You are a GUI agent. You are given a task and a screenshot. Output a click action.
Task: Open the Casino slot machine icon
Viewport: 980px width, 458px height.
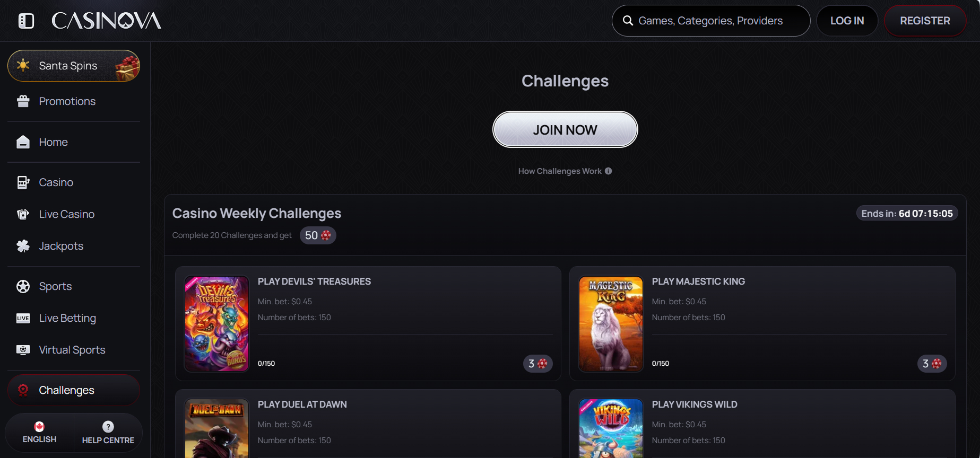23,182
